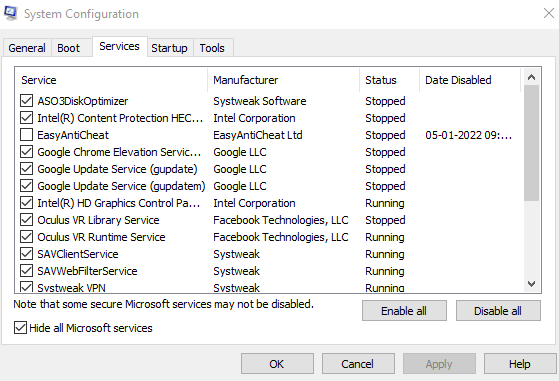Screen dimensions: 559x381
Task: Sort by the Status column header
Action: [x=390, y=80]
